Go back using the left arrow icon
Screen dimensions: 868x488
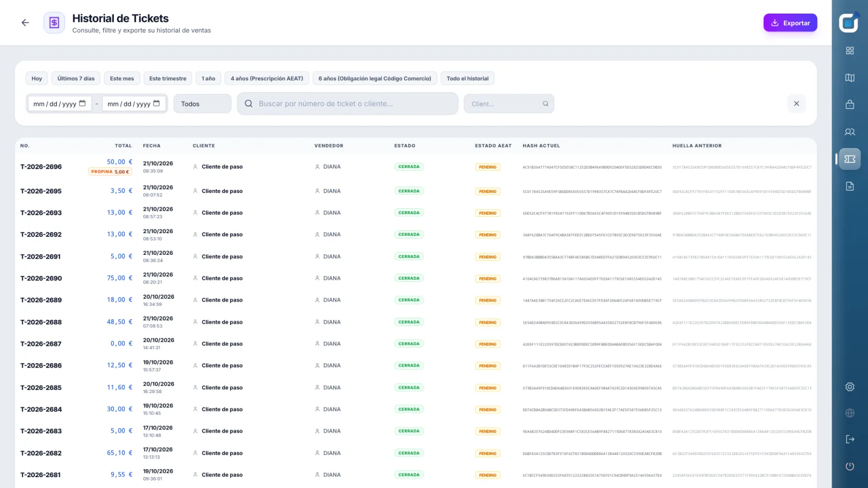[25, 23]
